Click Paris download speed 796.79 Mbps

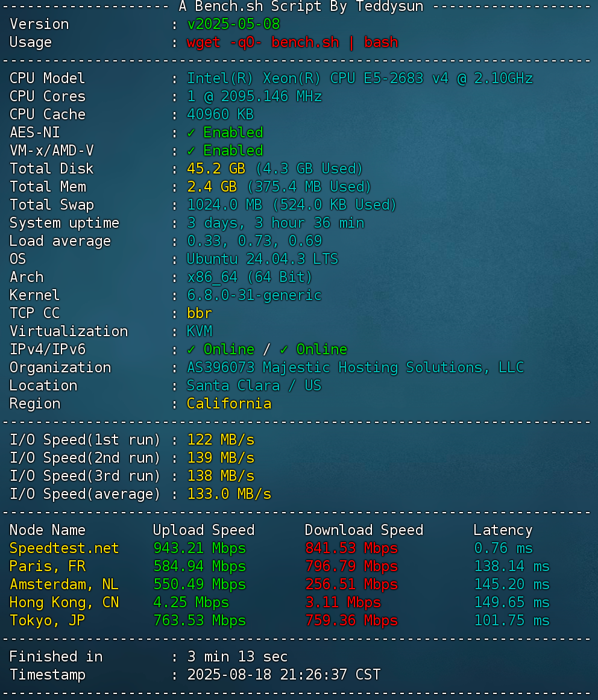click(351, 566)
